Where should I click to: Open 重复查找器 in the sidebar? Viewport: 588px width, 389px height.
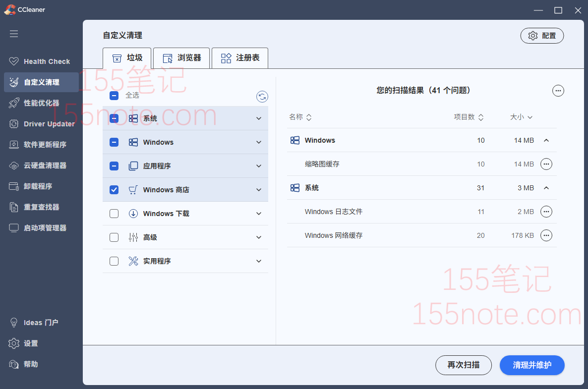point(41,207)
